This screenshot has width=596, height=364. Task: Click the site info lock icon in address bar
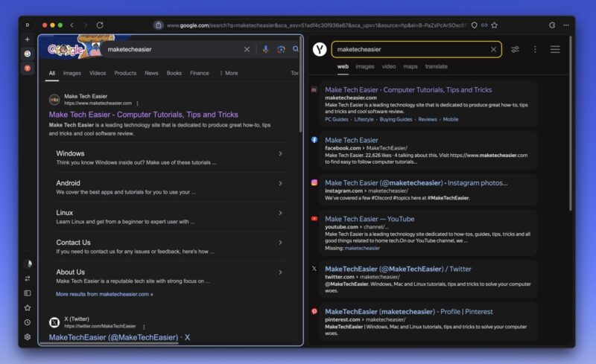coord(159,25)
